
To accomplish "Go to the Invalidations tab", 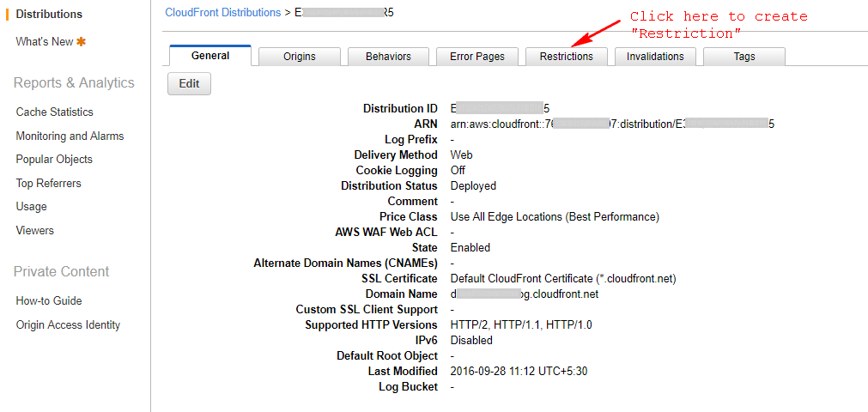I will point(655,57).
